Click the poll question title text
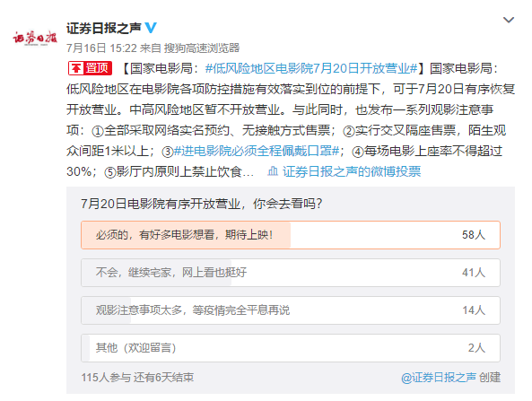Viewport: 532px width, 401px height. point(202,204)
